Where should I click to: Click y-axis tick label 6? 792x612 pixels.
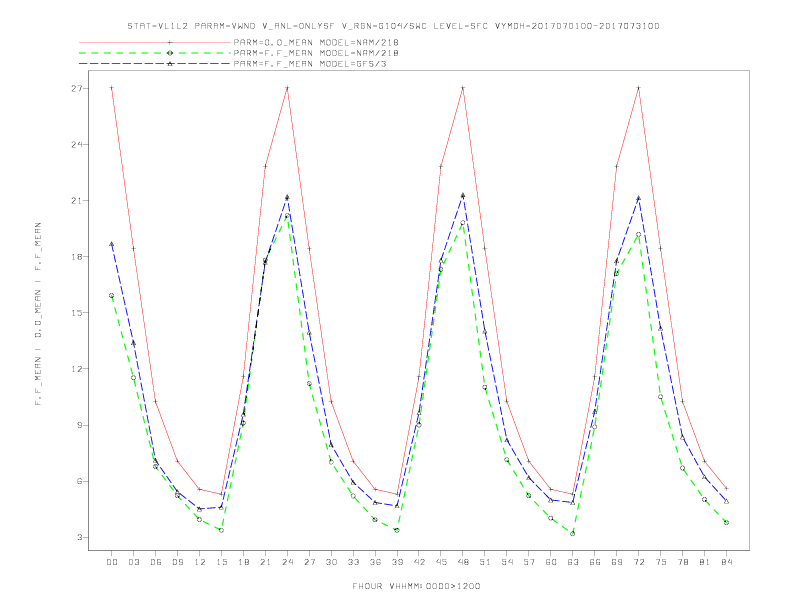pyautogui.click(x=80, y=481)
